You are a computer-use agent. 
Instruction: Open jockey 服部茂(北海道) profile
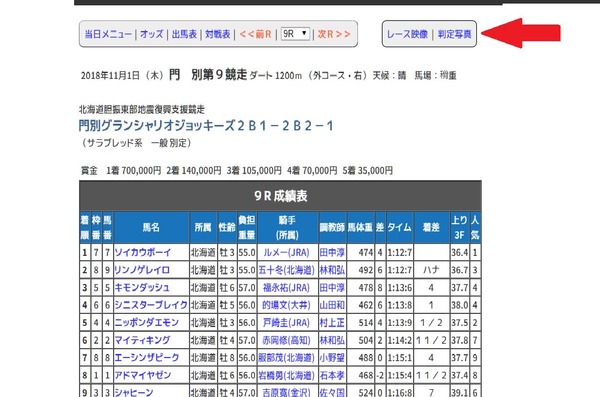point(287,358)
